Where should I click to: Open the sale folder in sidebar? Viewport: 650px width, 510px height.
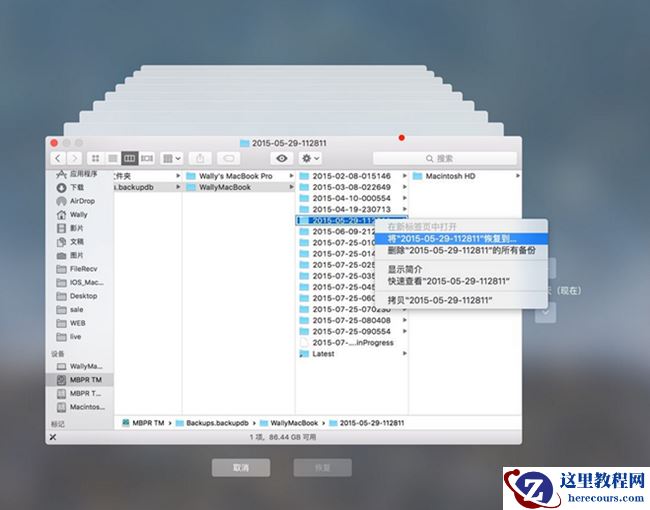[79, 310]
